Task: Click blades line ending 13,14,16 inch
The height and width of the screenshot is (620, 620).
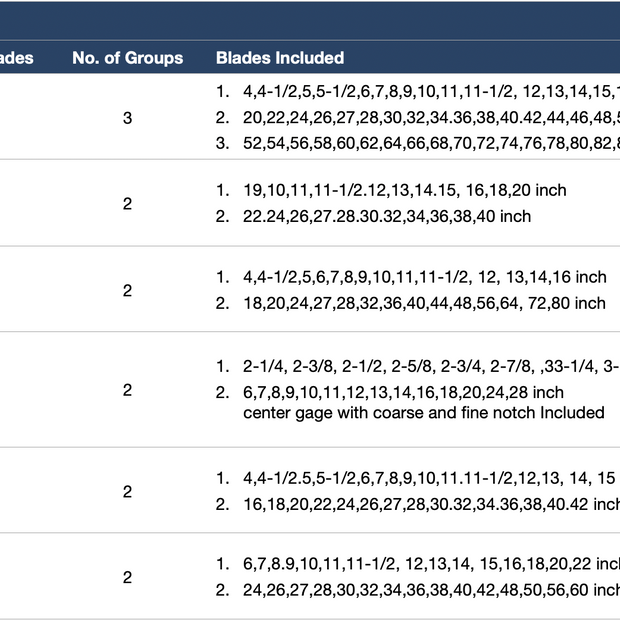Action: (425, 277)
